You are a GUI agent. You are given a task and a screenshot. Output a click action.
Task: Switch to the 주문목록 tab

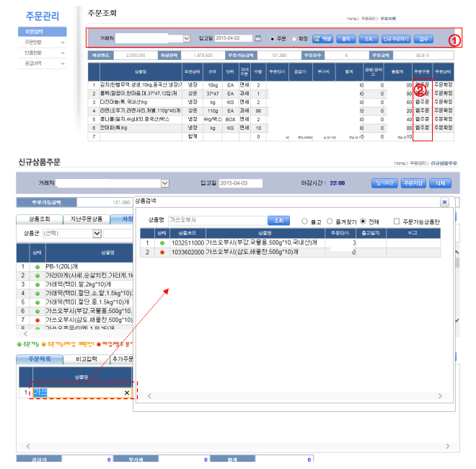click(40, 359)
